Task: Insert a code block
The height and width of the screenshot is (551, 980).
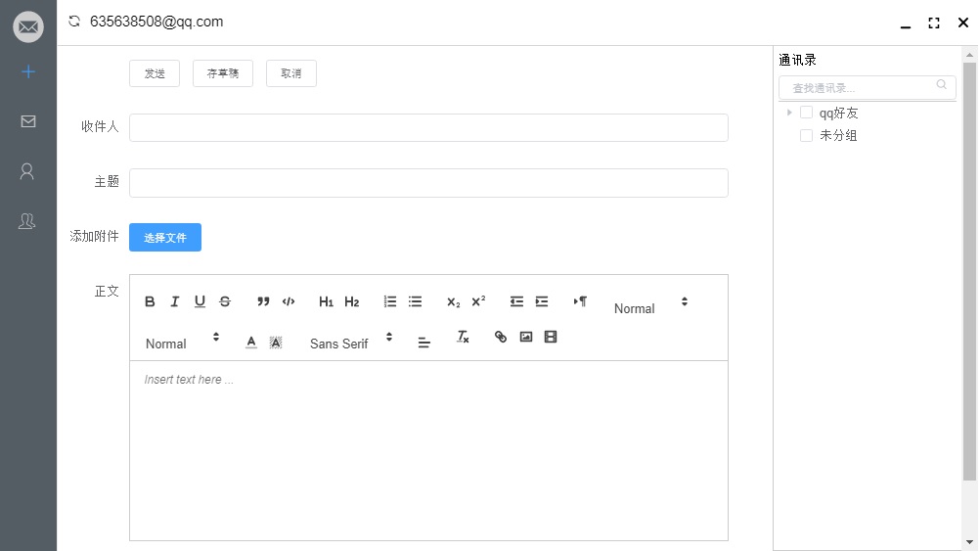Action: [x=289, y=301]
